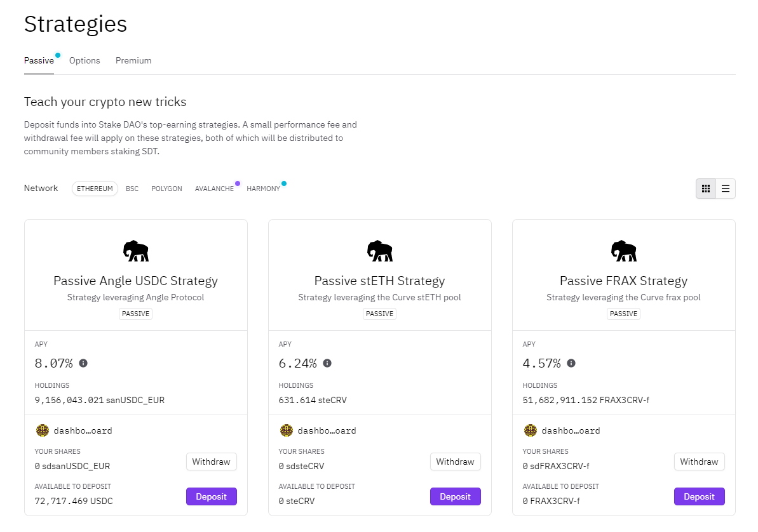Select the Polygon network filter
Image resolution: width=758 pixels, height=532 pixels.
pos(166,189)
